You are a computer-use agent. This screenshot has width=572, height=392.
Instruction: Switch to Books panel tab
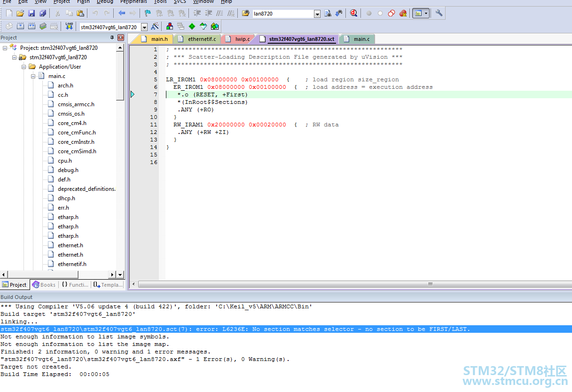tap(44, 285)
